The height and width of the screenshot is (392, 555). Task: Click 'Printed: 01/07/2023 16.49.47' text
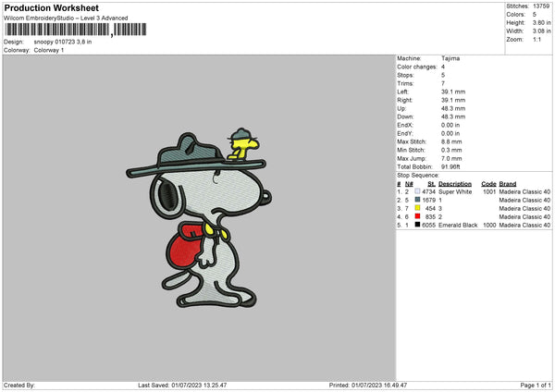click(x=368, y=385)
